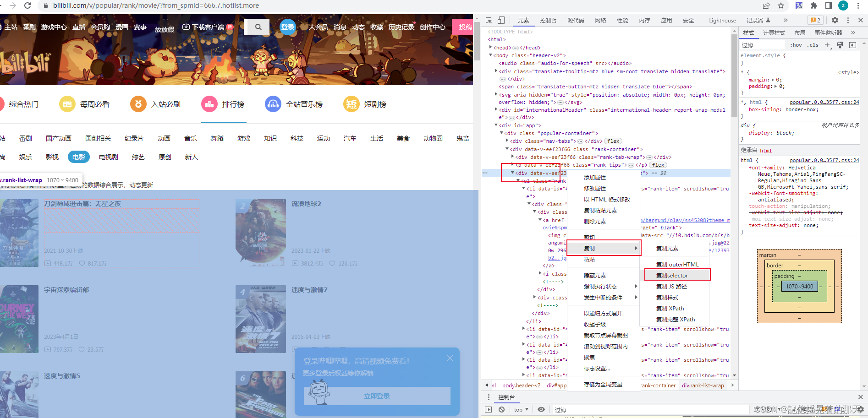
Task: Toggle rendering emulation paintbrush icon in Styles
Action: [840, 45]
